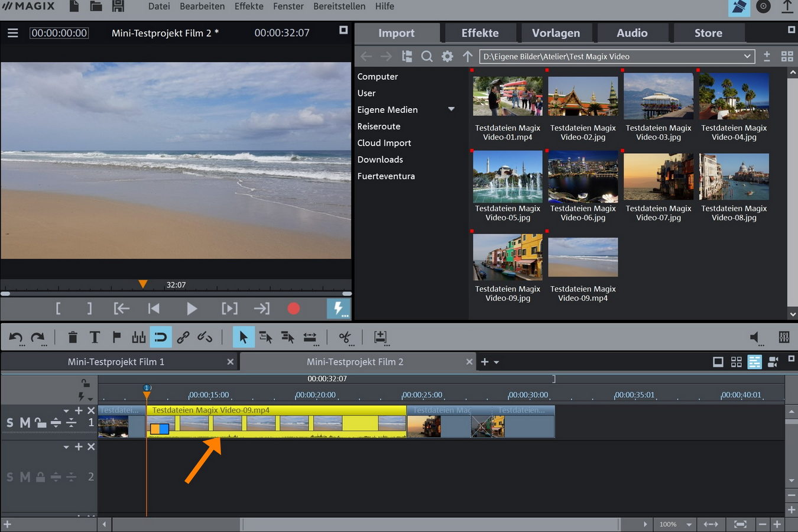798x532 pixels.
Task: Navigate up one folder level
Action: coord(468,57)
